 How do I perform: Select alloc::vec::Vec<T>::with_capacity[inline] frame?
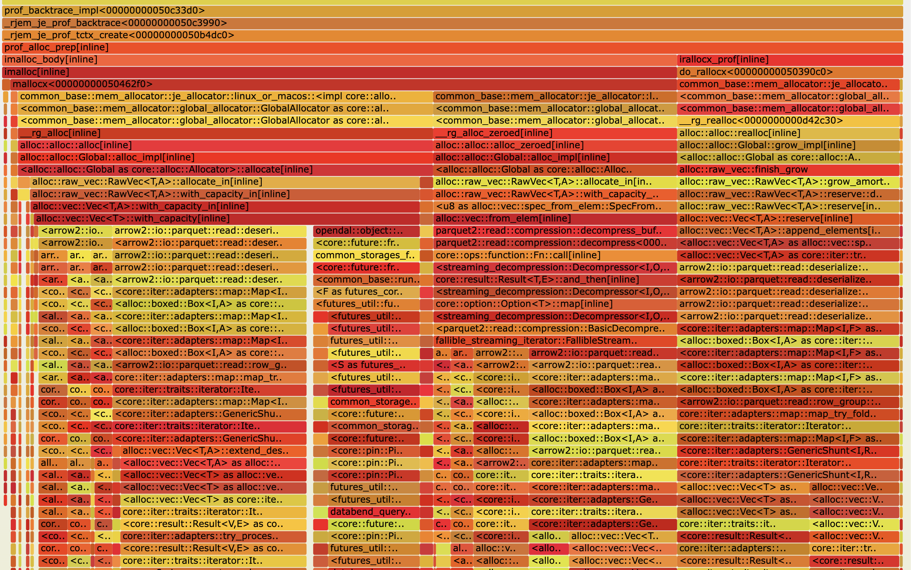(x=226, y=218)
